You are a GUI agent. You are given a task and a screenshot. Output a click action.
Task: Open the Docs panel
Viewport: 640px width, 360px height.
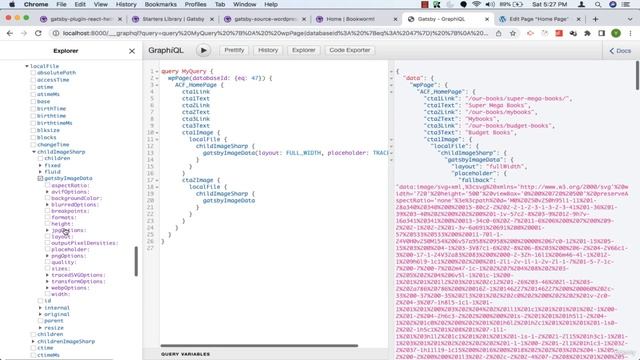coord(620,51)
